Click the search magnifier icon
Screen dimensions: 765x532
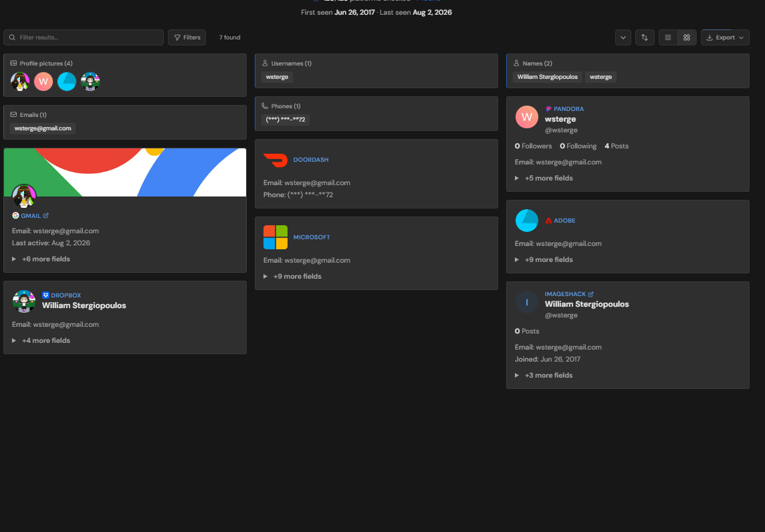click(12, 37)
